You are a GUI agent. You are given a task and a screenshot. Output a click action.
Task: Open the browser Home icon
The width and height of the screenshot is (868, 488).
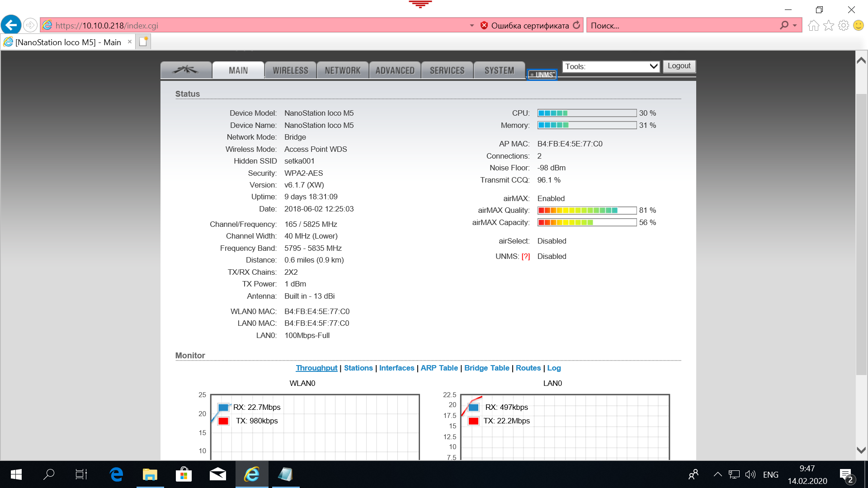[813, 25]
